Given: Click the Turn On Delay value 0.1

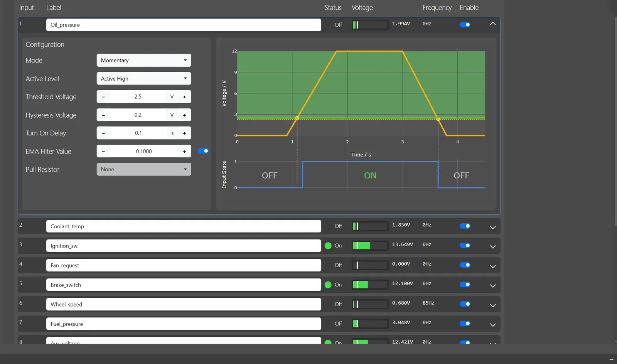Looking at the screenshot, I should (138, 133).
